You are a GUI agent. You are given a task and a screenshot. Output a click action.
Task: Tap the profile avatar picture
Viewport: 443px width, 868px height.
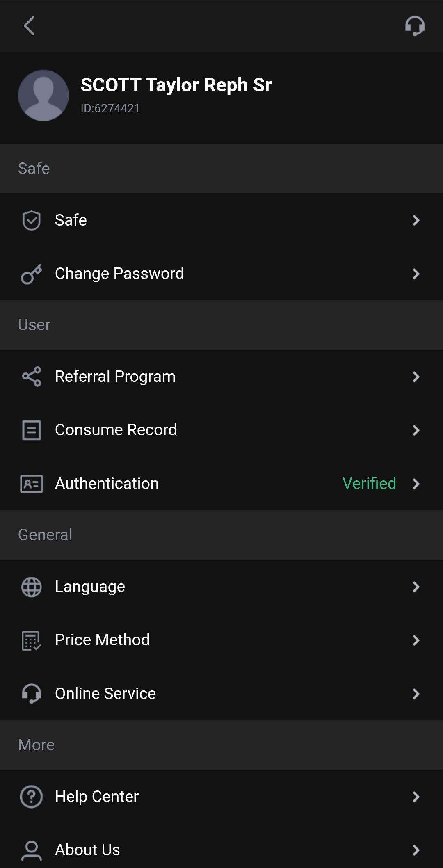tap(43, 95)
